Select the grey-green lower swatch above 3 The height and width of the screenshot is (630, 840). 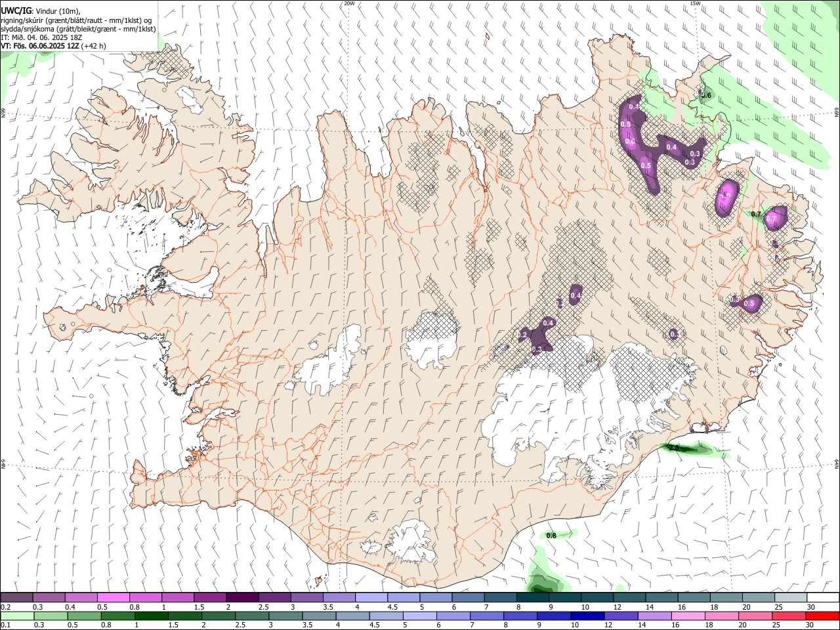point(285,616)
